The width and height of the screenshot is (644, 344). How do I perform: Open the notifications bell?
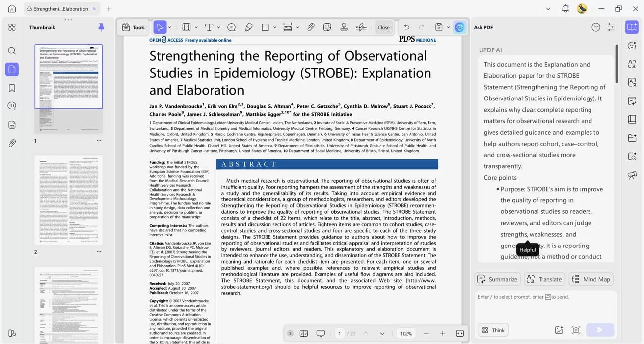[x=565, y=9]
